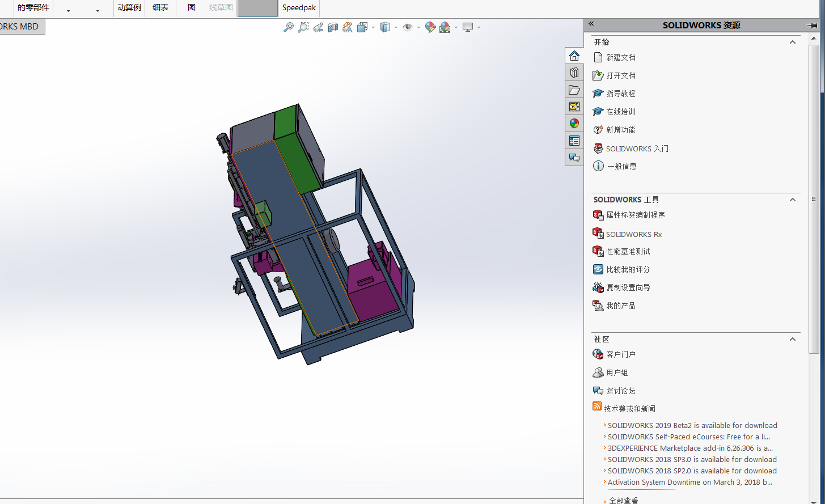Image resolution: width=825 pixels, height=504 pixels.
Task: Click the Zoom to Fit icon
Action: click(289, 27)
